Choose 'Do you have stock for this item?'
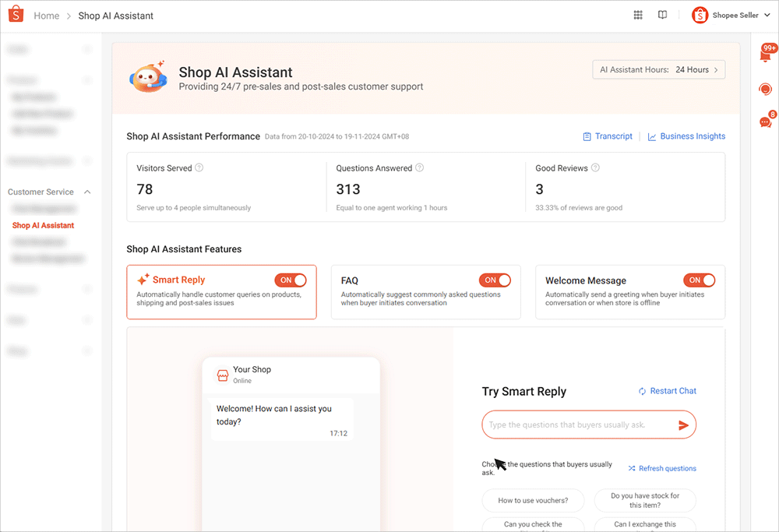 click(645, 500)
